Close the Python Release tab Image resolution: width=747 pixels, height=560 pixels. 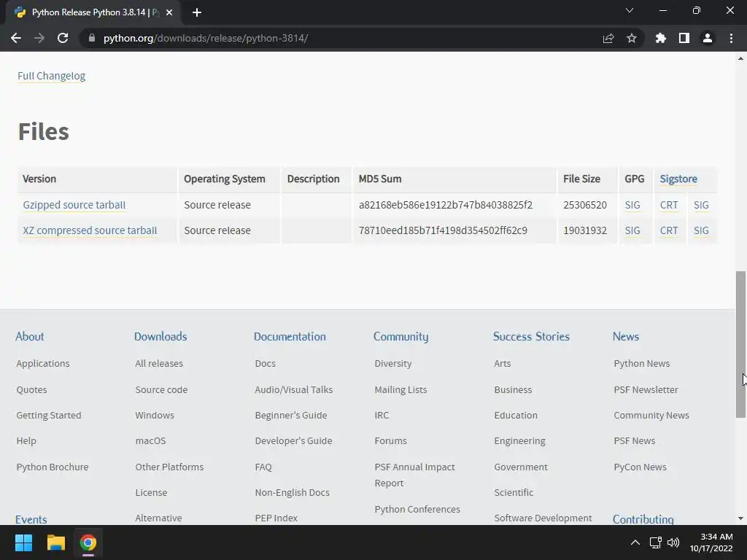click(169, 12)
